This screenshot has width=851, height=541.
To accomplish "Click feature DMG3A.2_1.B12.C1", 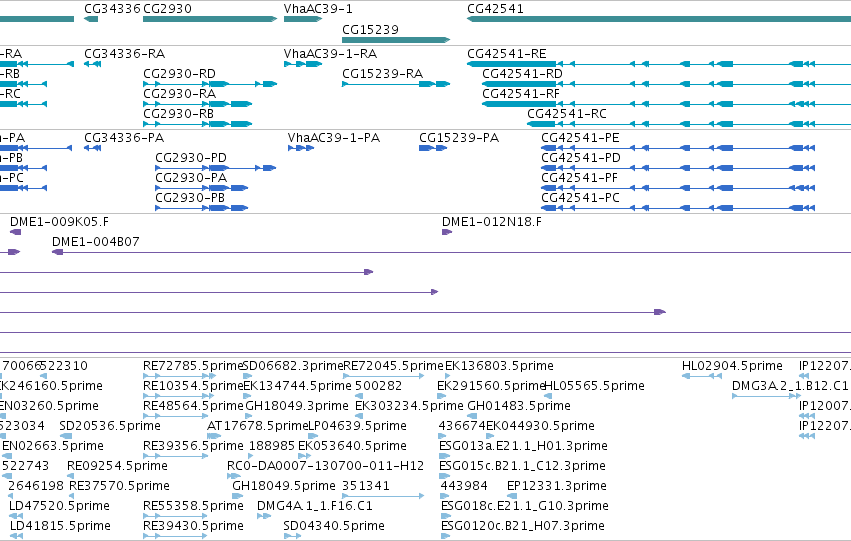I will point(790,386).
